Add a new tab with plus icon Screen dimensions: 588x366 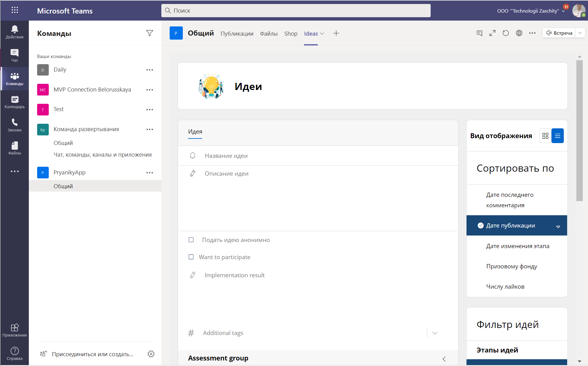tap(336, 33)
